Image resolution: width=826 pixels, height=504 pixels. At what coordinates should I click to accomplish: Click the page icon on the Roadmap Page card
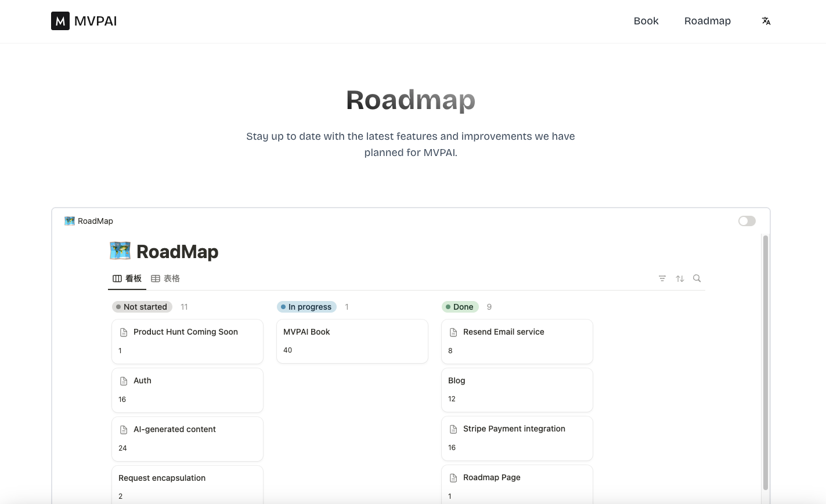[453, 478]
